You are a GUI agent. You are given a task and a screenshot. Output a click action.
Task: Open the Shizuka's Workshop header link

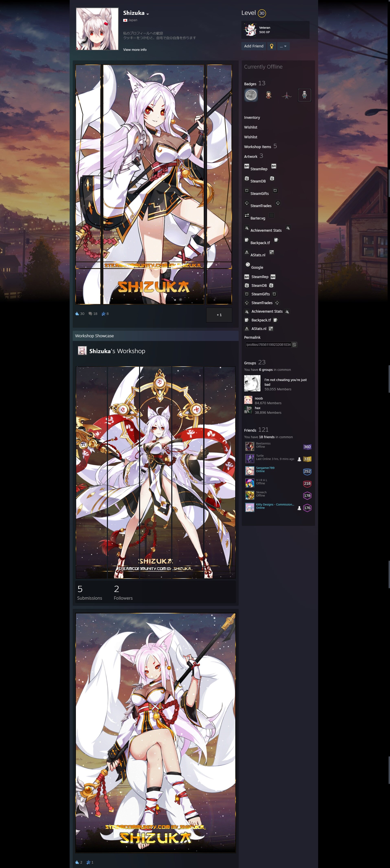pos(117,351)
